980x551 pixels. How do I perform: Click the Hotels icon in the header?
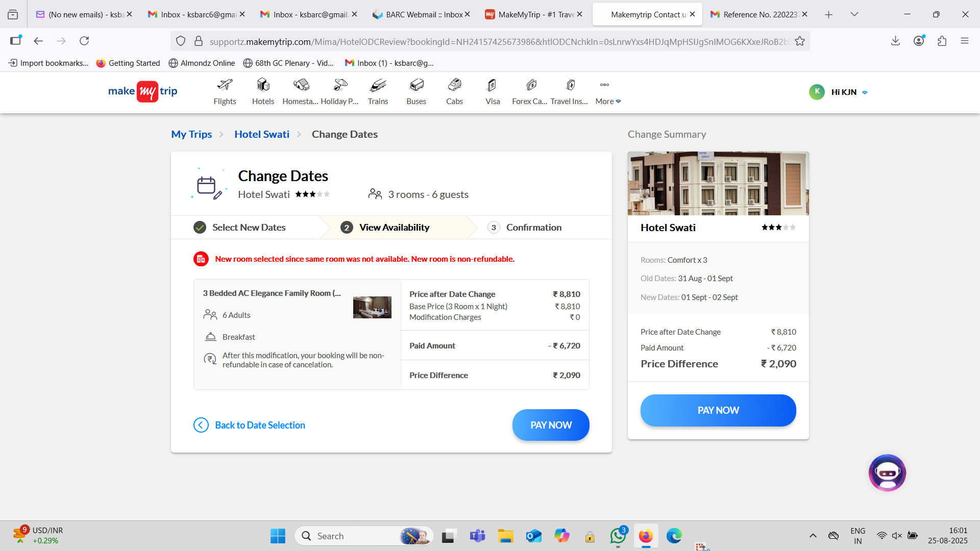tap(263, 85)
